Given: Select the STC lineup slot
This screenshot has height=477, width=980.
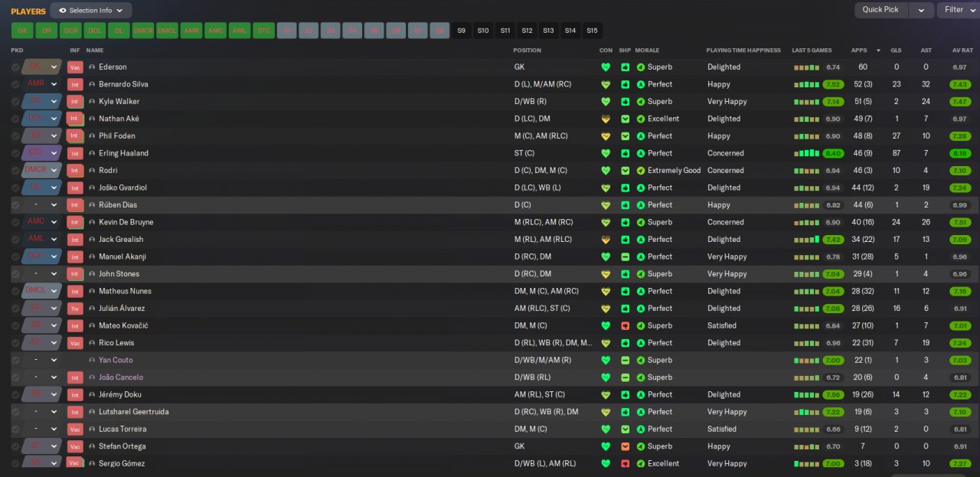Looking at the screenshot, I should click(263, 31).
